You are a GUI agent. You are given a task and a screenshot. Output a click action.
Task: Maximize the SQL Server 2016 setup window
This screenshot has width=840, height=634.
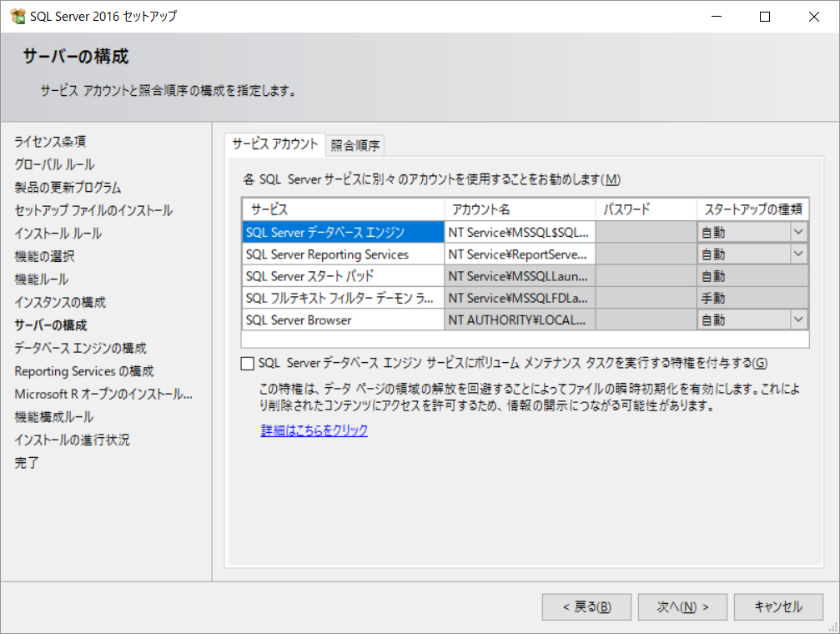pyautogui.click(x=765, y=17)
